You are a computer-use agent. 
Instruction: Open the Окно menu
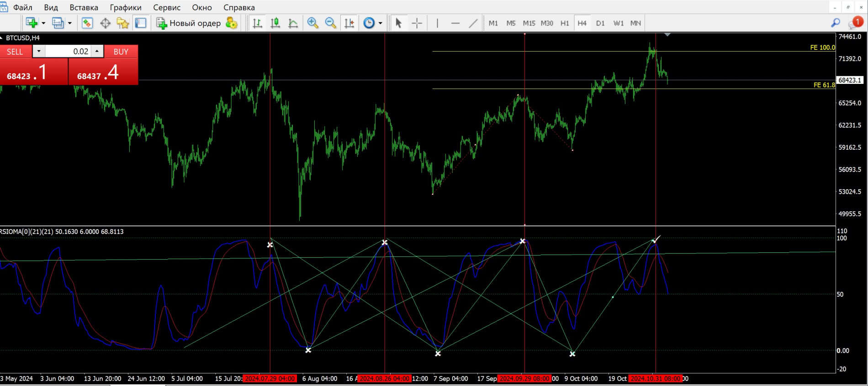click(202, 7)
